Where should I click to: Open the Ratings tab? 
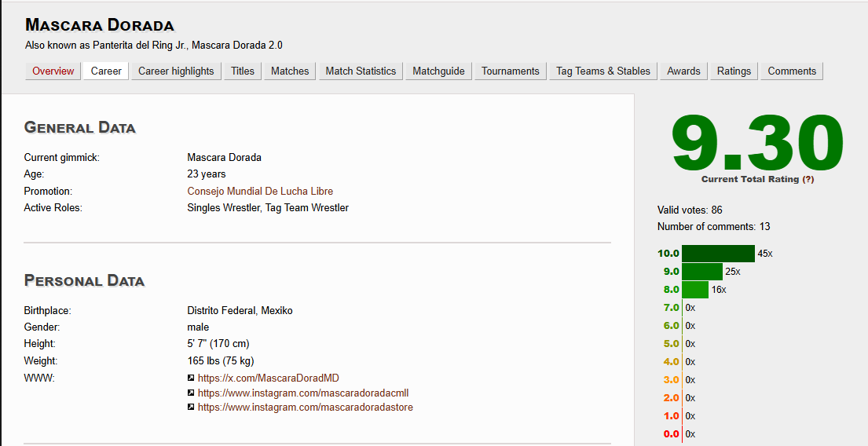tap(734, 71)
